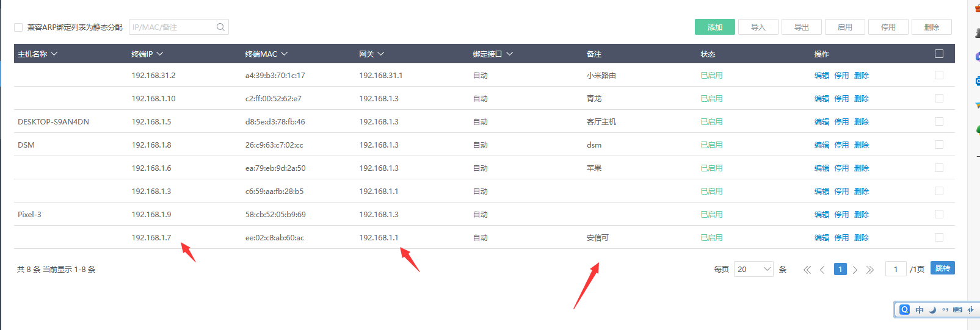Check the select-all checkbox in table header
980x330 pixels.
click(939, 54)
